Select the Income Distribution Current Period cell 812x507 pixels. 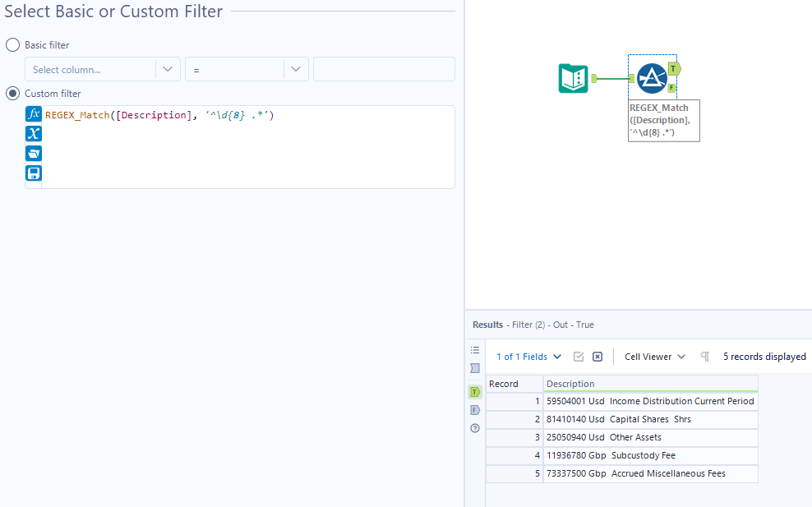pyautogui.click(x=650, y=401)
